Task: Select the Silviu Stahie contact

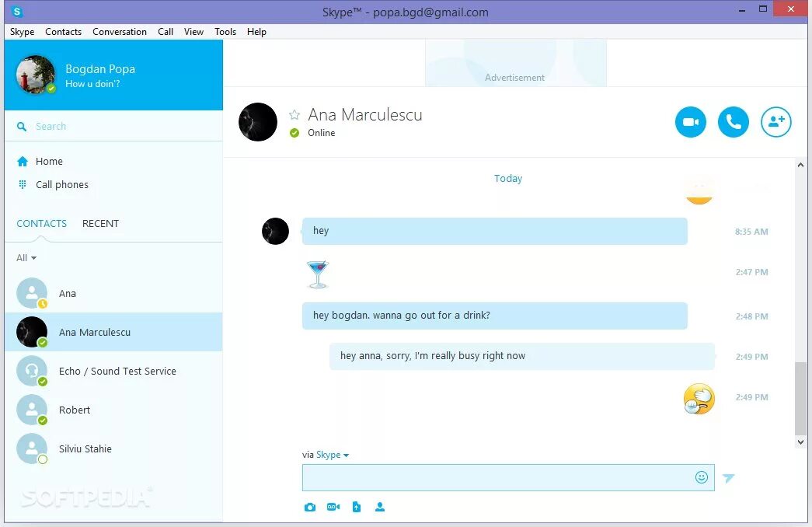Action: click(113, 448)
